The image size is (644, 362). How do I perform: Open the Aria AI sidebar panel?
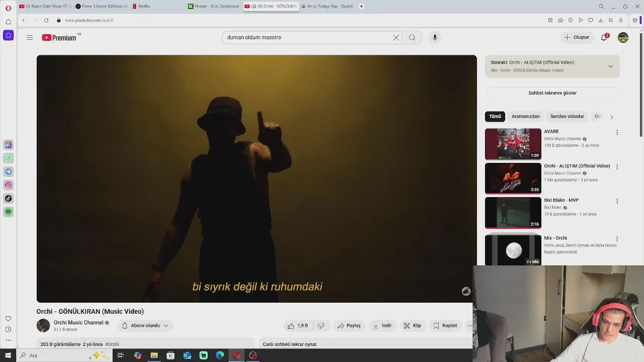8,35
